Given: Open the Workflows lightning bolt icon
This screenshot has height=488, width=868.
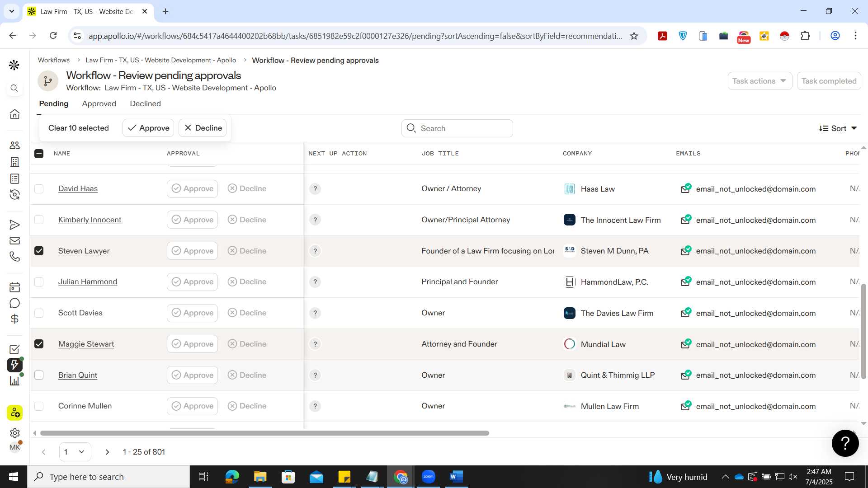Looking at the screenshot, I should [x=14, y=365].
